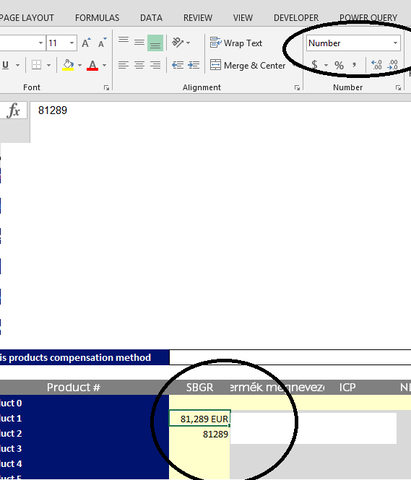Increase decimal places
Viewport: 411px width, 480px height.
tap(377, 65)
